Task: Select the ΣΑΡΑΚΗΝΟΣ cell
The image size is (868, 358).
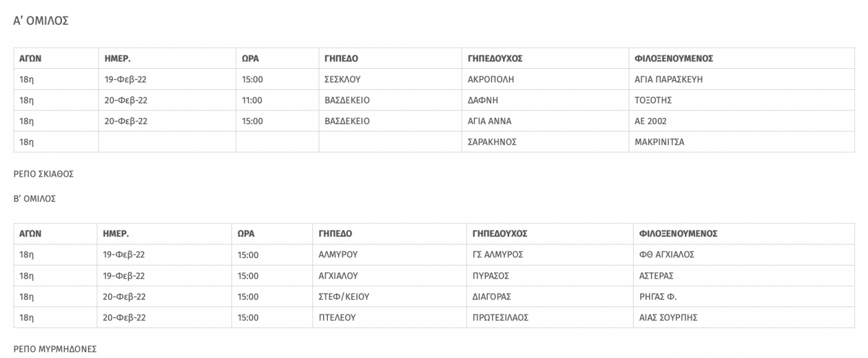Action: click(545, 142)
